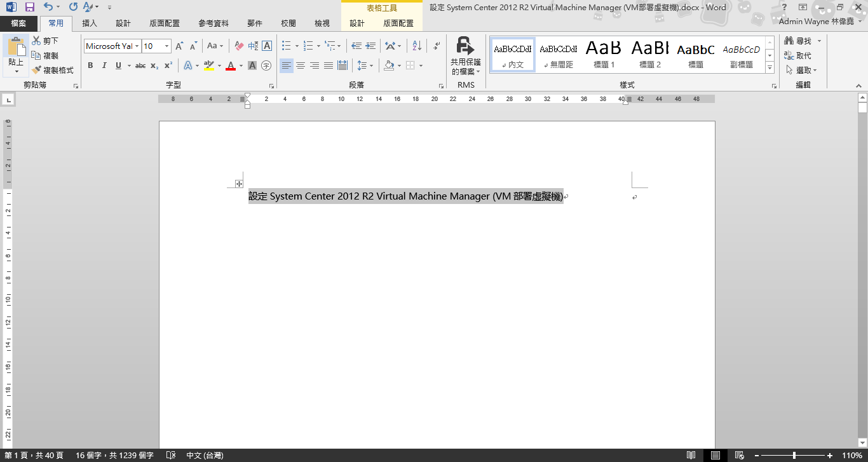Apply the yellow text highlight color
The image size is (868, 462).
coord(209,65)
